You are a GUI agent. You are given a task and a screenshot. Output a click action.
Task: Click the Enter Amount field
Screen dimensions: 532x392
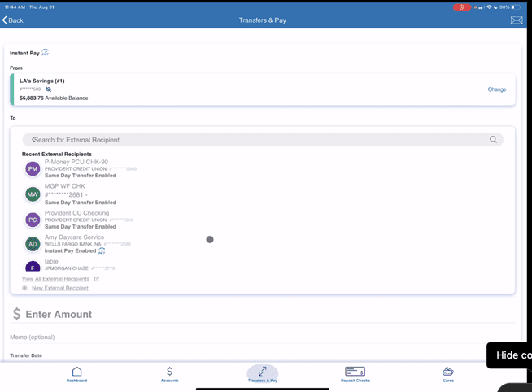(x=59, y=315)
